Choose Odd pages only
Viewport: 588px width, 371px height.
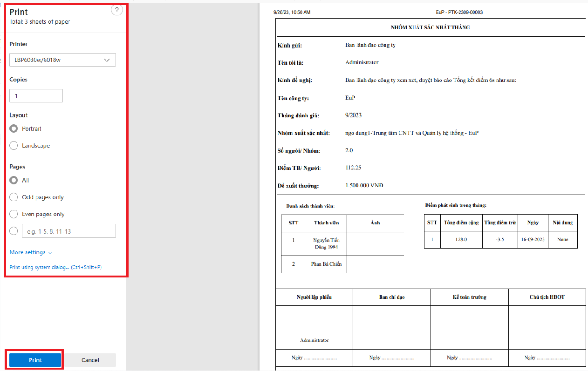pyautogui.click(x=14, y=197)
